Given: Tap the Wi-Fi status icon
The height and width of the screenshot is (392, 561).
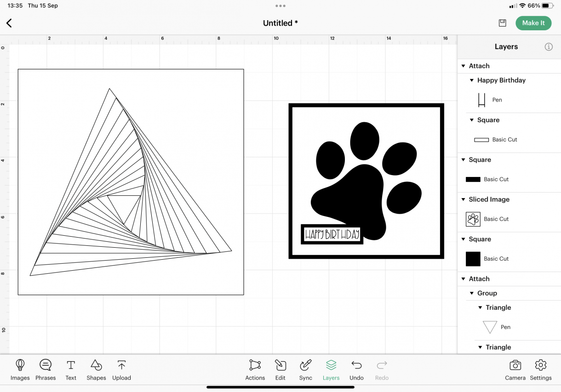Looking at the screenshot, I should click(522, 6).
